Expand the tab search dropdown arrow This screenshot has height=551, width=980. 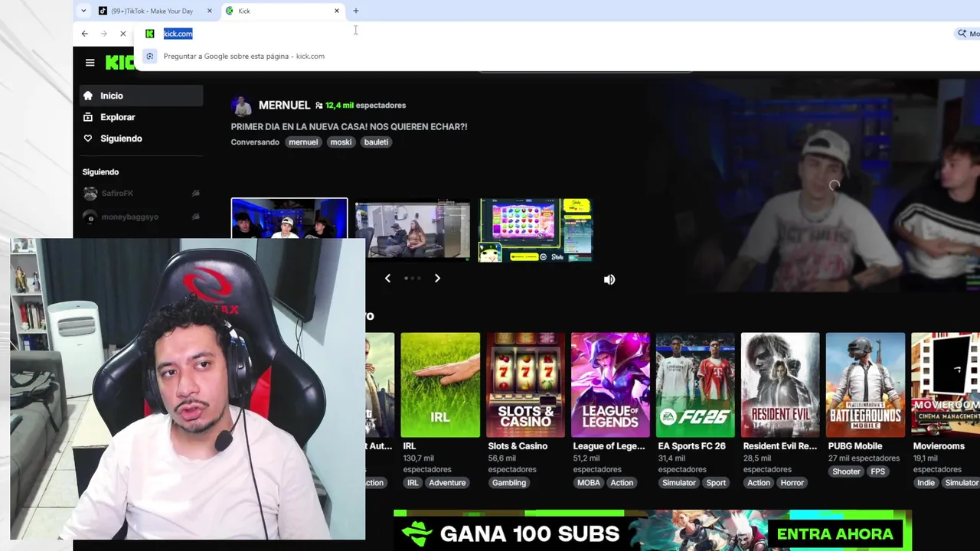[x=83, y=11]
